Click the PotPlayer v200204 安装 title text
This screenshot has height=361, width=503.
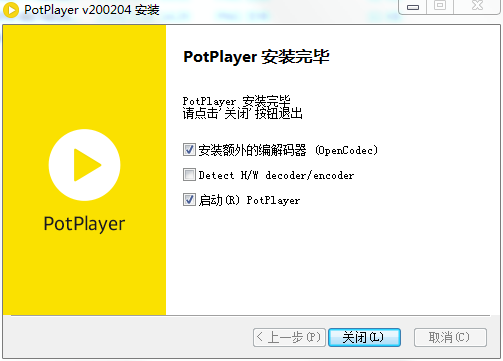tap(92, 10)
